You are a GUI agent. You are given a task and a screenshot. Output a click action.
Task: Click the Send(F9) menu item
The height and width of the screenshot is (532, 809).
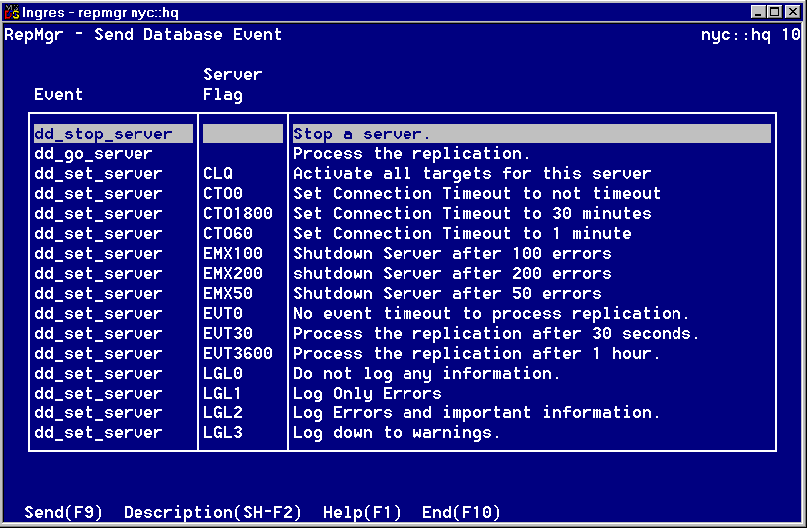tap(63, 513)
